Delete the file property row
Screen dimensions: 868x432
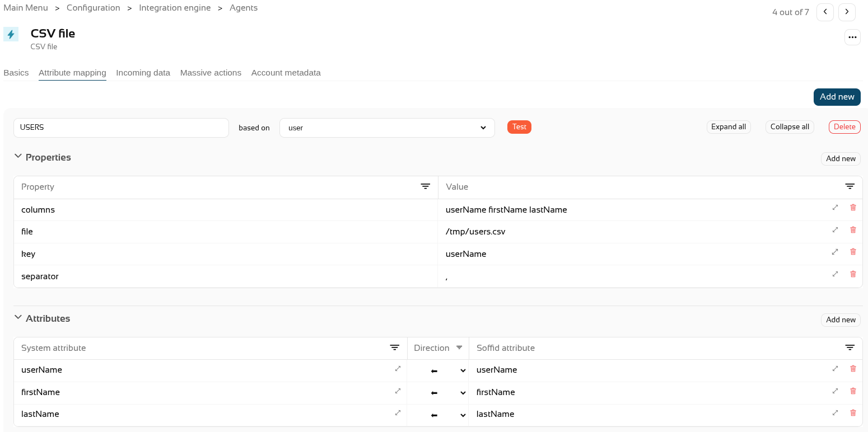[x=853, y=229]
